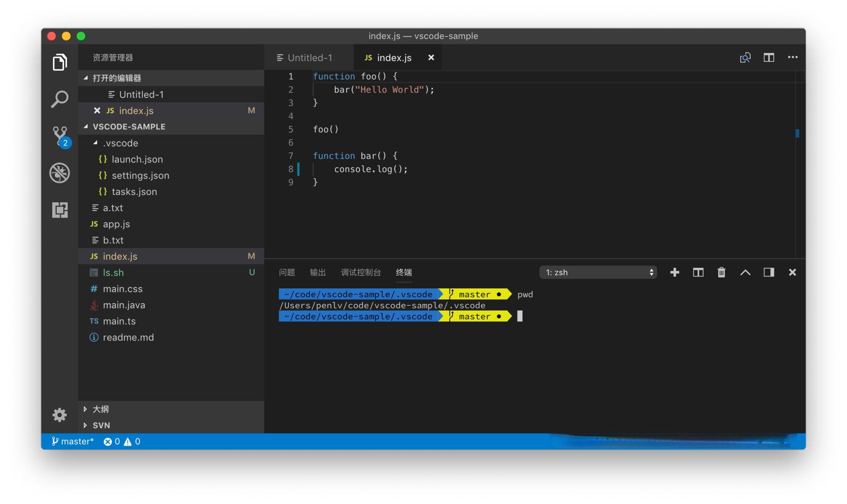Open settings.json file
The image size is (847, 504).
click(171, 175)
